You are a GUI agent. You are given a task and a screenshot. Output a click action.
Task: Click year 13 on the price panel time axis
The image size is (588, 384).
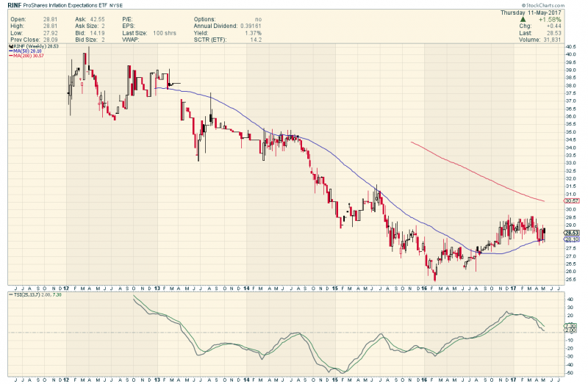click(x=157, y=289)
